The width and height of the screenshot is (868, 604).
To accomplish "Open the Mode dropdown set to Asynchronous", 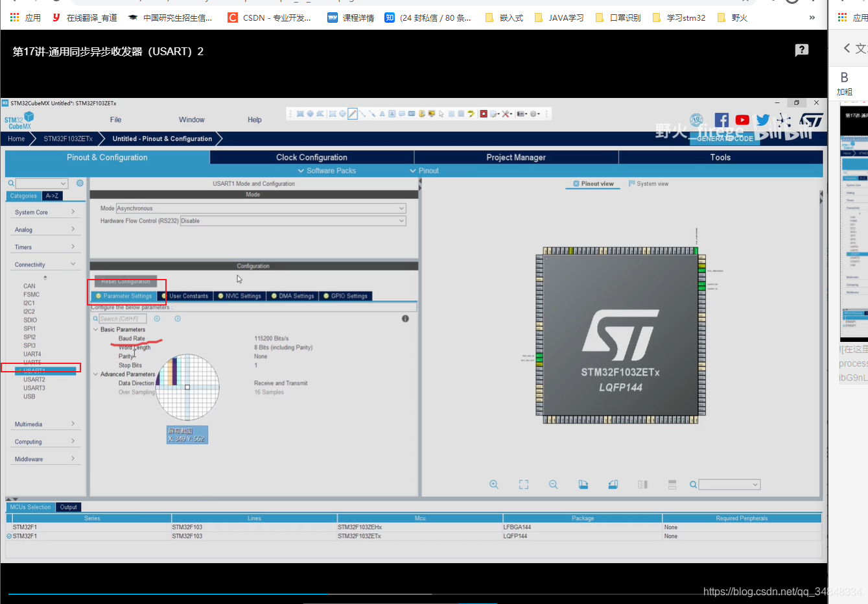I will (261, 208).
